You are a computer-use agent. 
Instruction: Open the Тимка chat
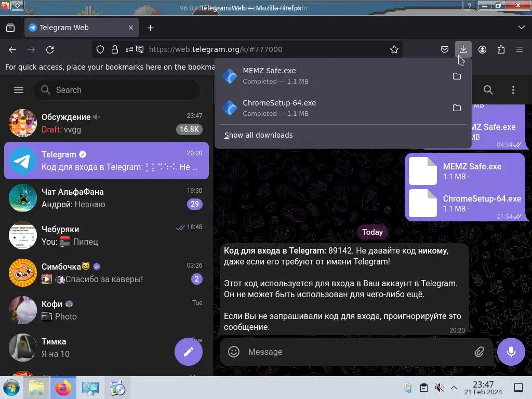(x=106, y=348)
